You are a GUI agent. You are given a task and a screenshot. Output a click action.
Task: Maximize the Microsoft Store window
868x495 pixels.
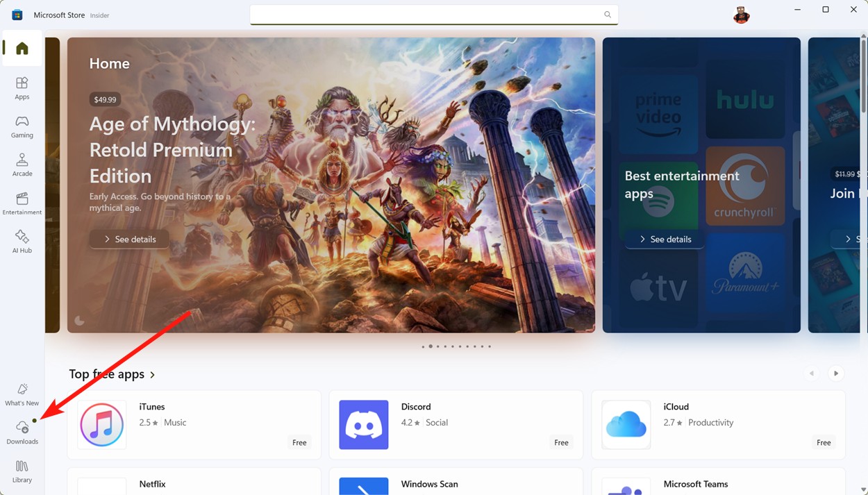825,10
